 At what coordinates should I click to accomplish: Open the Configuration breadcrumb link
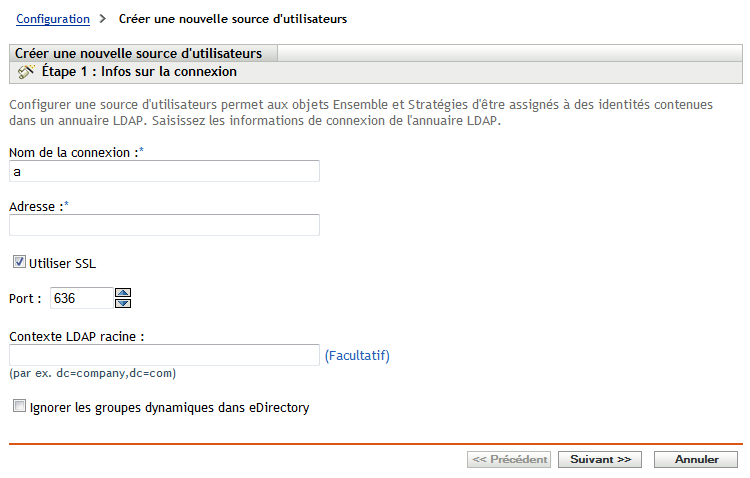[53, 19]
